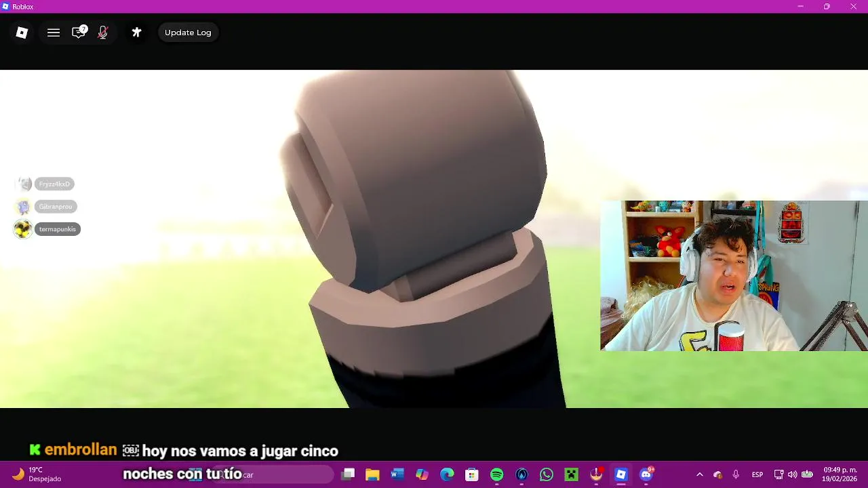Viewport: 868px width, 488px height.
Task: Restore down the Roblox window
Action: (x=827, y=7)
